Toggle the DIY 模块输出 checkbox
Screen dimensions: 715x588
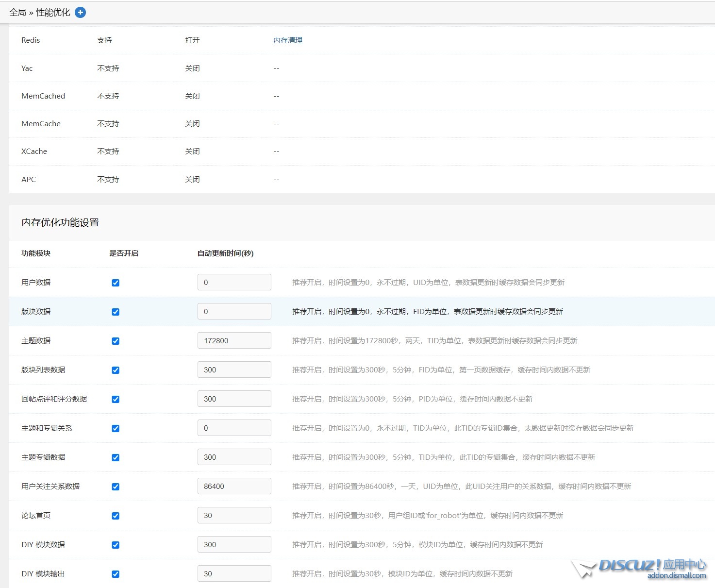pos(116,574)
